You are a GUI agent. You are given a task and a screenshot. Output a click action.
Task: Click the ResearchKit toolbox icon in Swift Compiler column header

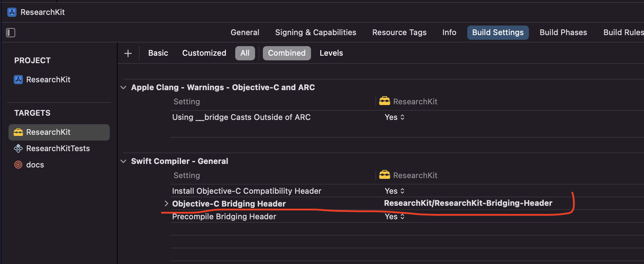coord(384,175)
